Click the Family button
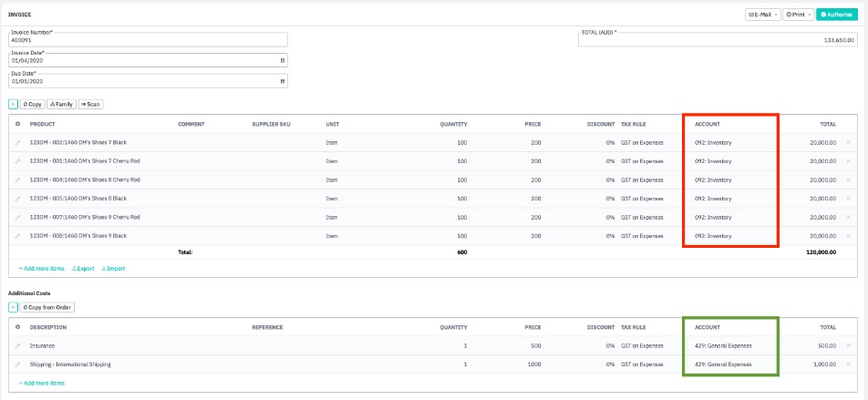Screen dimensions: 868x400 click(x=62, y=105)
